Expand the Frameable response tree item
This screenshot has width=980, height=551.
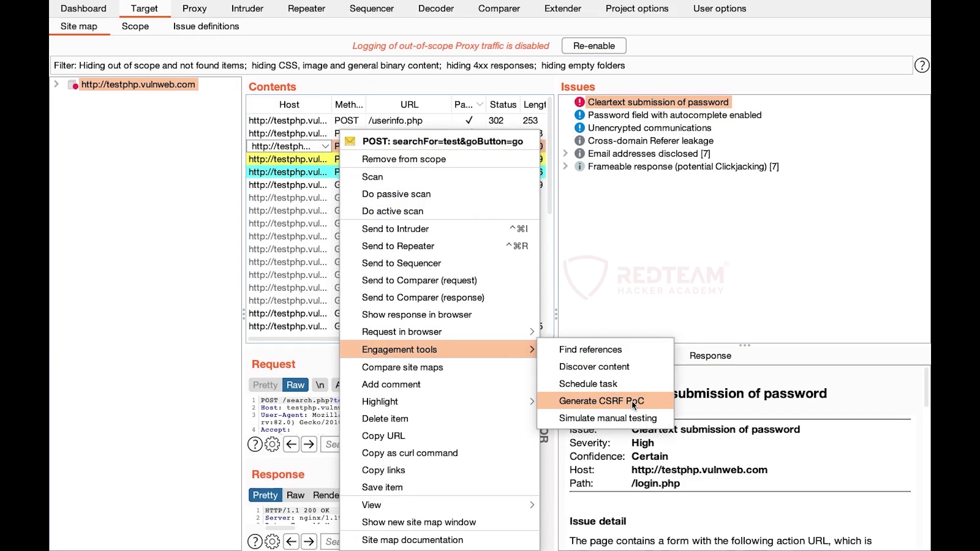point(566,166)
